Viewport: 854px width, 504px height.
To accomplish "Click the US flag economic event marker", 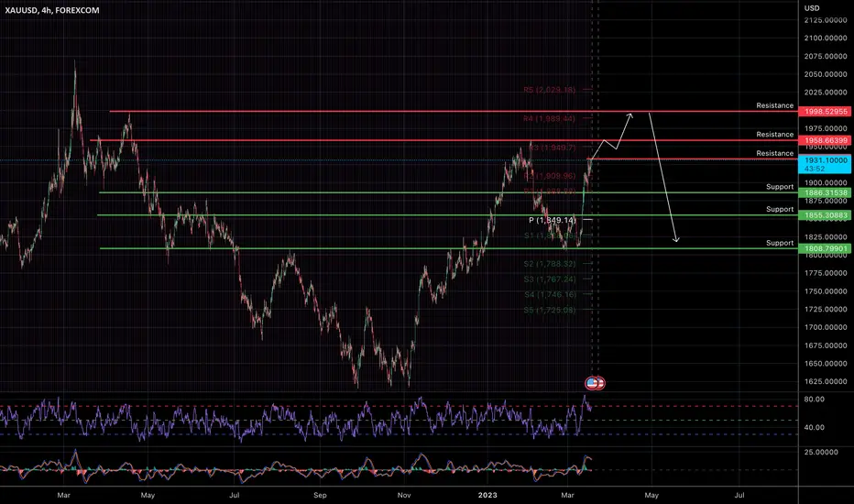I will (x=592, y=383).
